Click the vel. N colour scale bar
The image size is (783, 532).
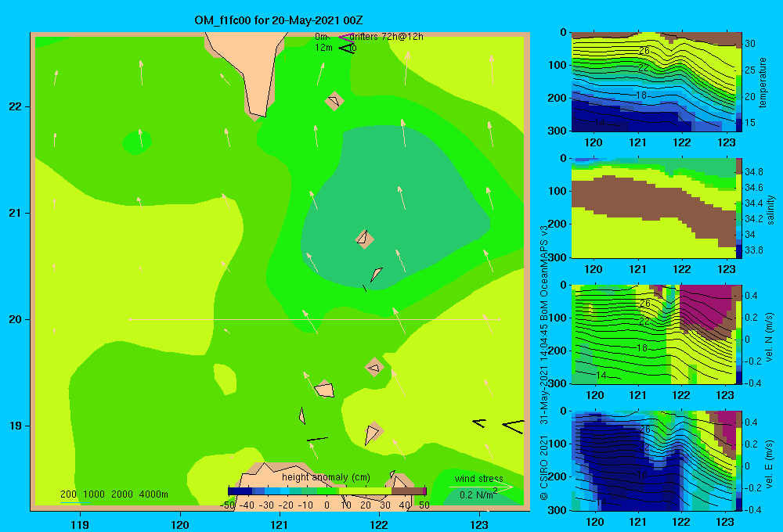click(x=738, y=334)
